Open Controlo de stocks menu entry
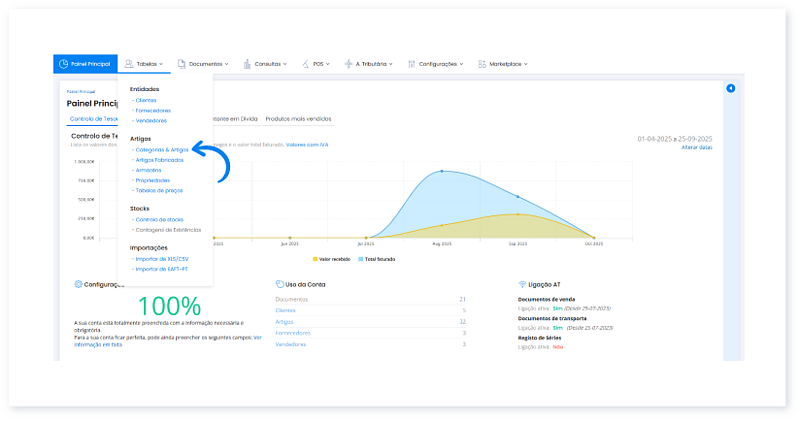 tap(159, 219)
